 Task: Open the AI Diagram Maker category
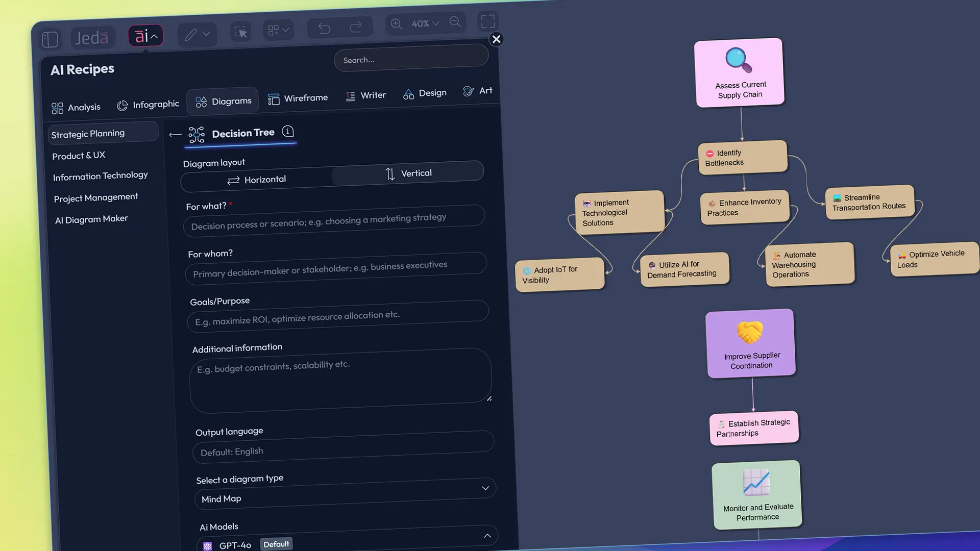91,219
